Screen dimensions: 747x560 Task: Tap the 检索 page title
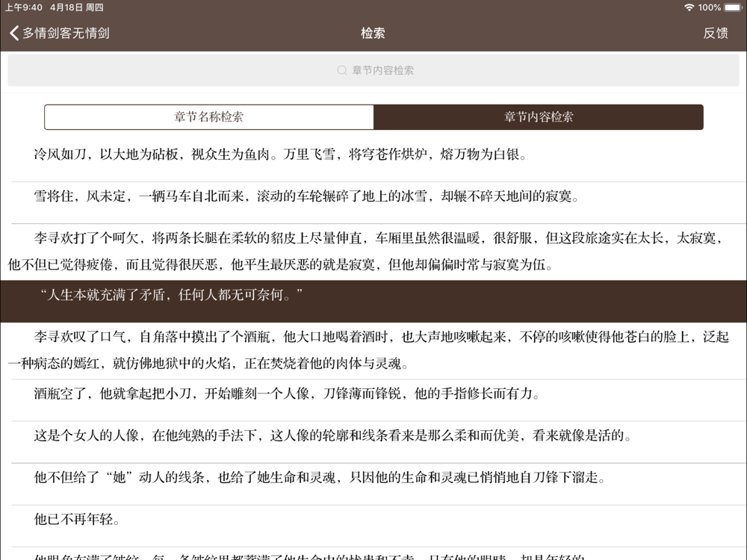tap(373, 33)
